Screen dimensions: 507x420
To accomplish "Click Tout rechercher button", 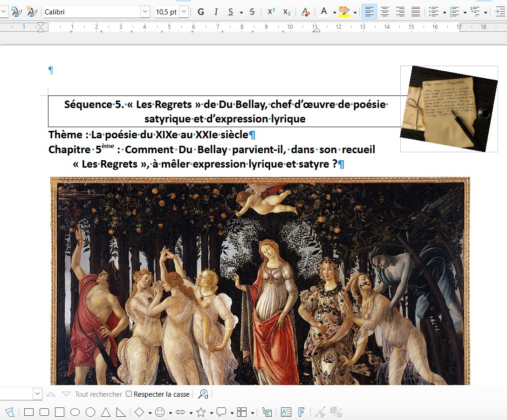I will pyautogui.click(x=98, y=394).
